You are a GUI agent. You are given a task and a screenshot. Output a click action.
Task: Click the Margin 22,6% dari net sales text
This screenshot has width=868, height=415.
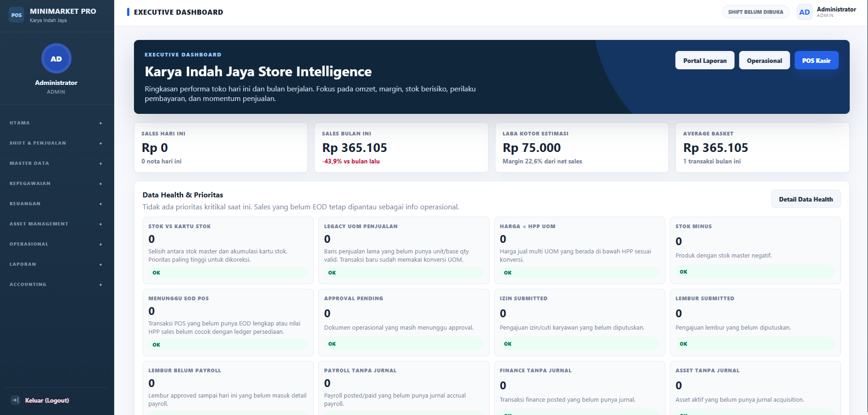(542, 161)
